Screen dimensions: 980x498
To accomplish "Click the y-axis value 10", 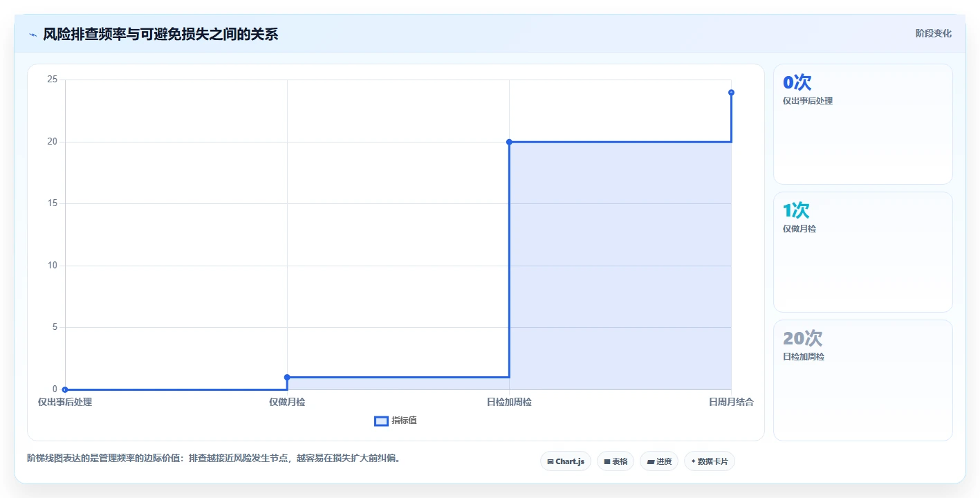I will pos(52,266).
